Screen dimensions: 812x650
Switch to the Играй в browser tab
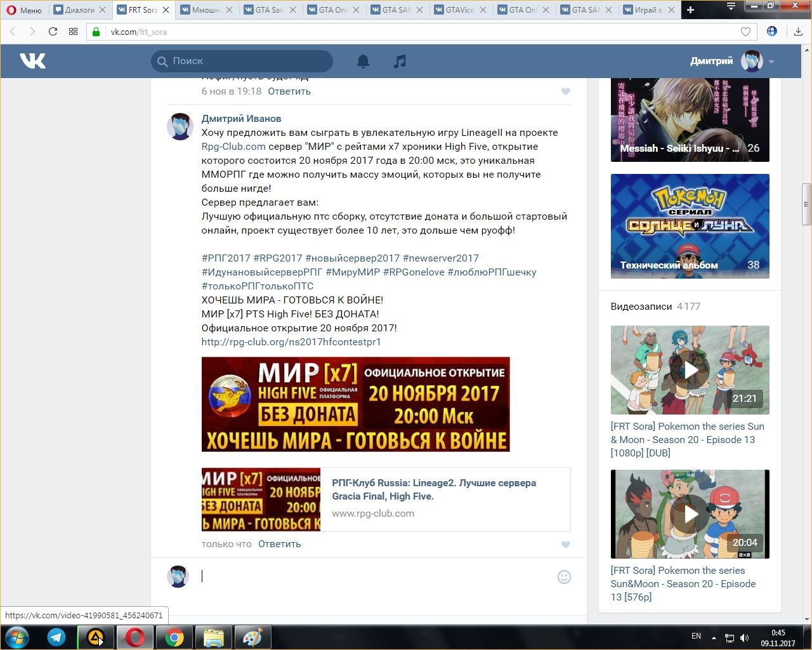648,10
